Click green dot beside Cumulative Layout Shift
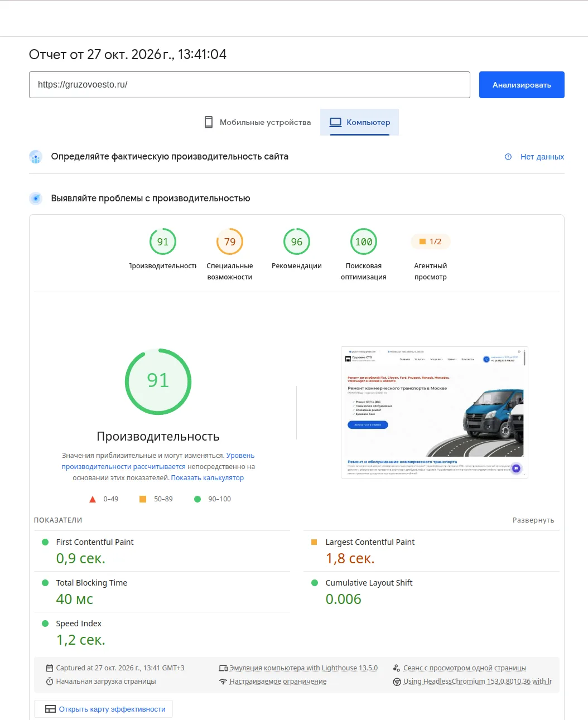This screenshot has height=720, width=588. tap(315, 583)
